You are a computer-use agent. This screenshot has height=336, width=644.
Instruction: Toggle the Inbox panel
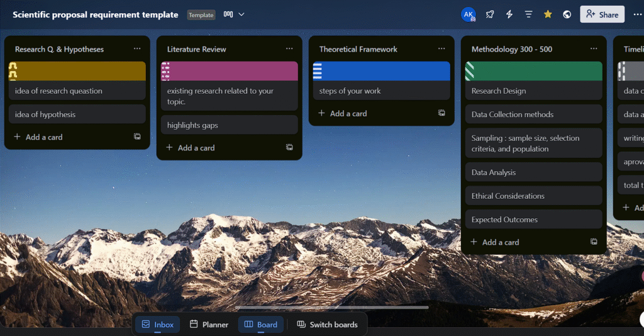pyautogui.click(x=157, y=325)
